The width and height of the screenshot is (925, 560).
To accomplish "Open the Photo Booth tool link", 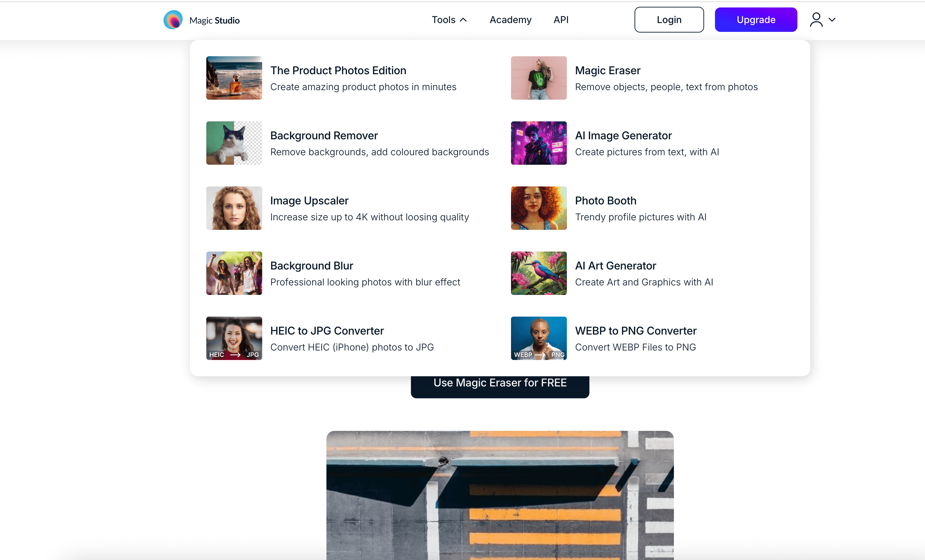I will (x=605, y=201).
